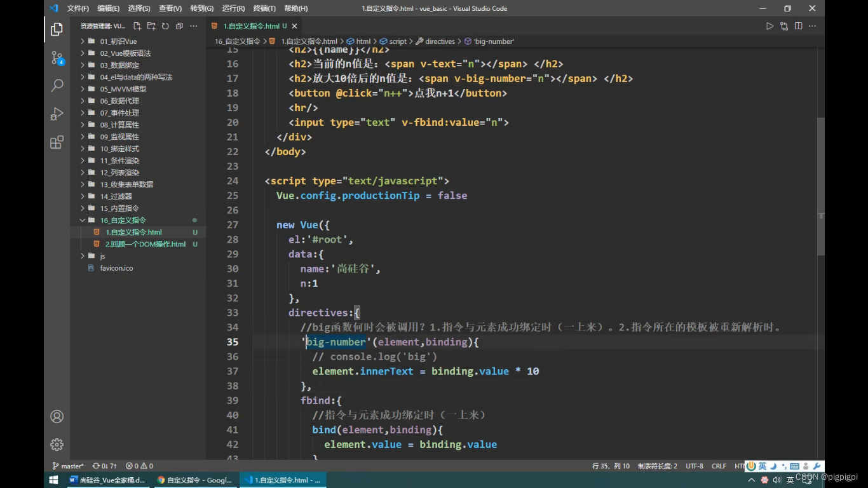Screen dimensions: 868x488
Task: Open the Explorer view in the activity bar
Action: tap(57, 29)
